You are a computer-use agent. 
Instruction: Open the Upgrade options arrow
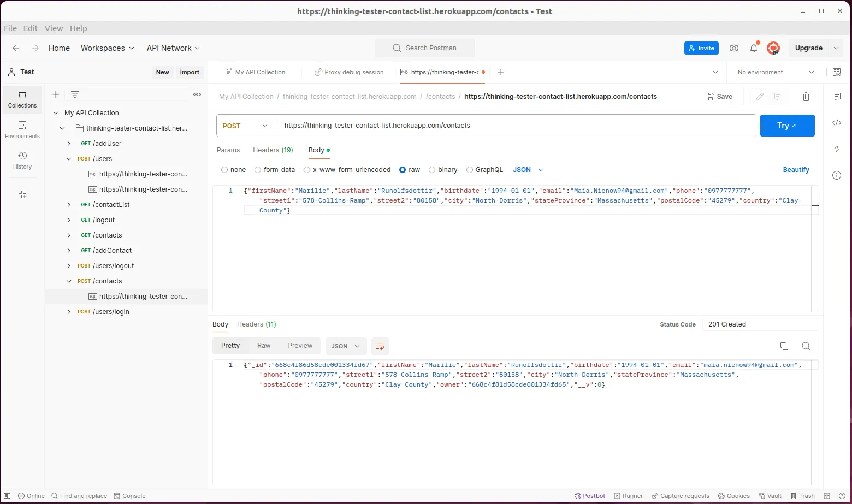[836, 48]
